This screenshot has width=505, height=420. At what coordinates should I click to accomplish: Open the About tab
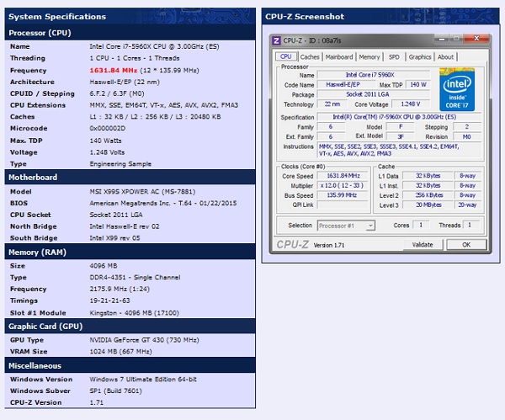(x=445, y=57)
